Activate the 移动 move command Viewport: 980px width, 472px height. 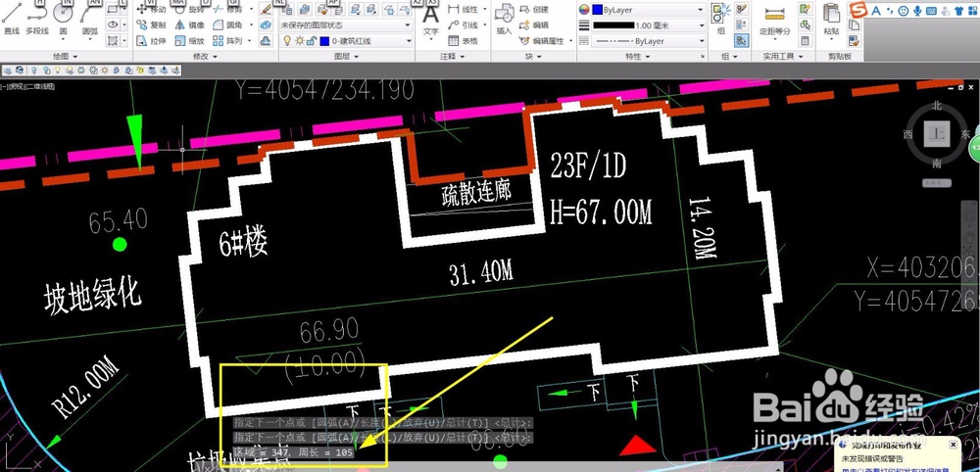pyautogui.click(x=151, y=10)
